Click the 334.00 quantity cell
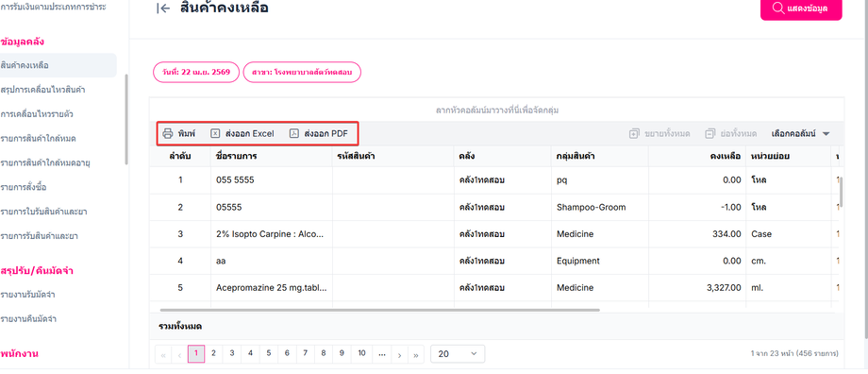868x374 pixels. (697, 234)
